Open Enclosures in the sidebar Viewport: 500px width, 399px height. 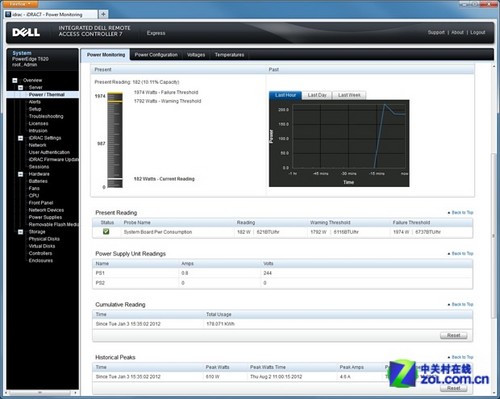[x=41, y=261]
